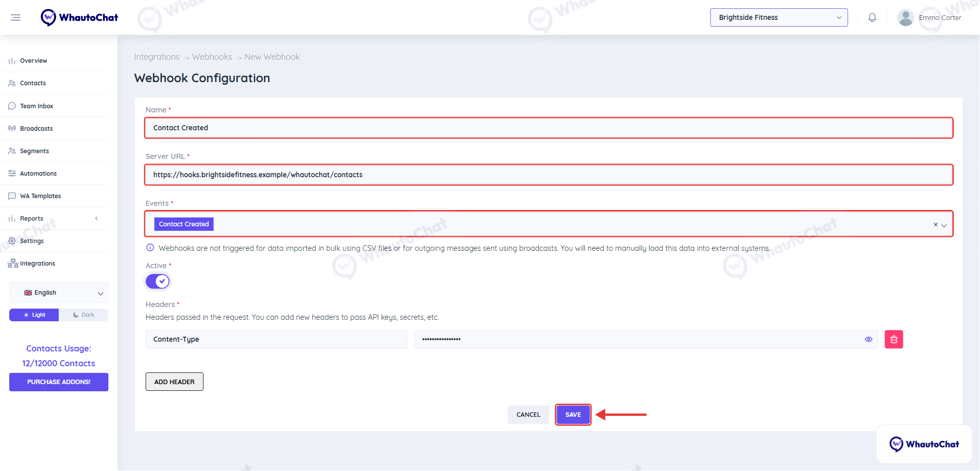Viewport: 980px width, 471px height.
Task: Open the English language dropdown
Action: 59,293
